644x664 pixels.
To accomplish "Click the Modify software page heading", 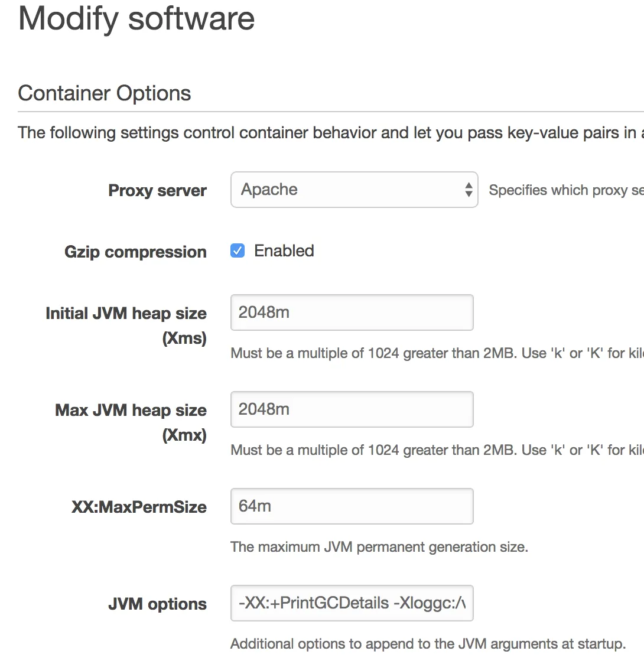I will [x=136, y=18].
